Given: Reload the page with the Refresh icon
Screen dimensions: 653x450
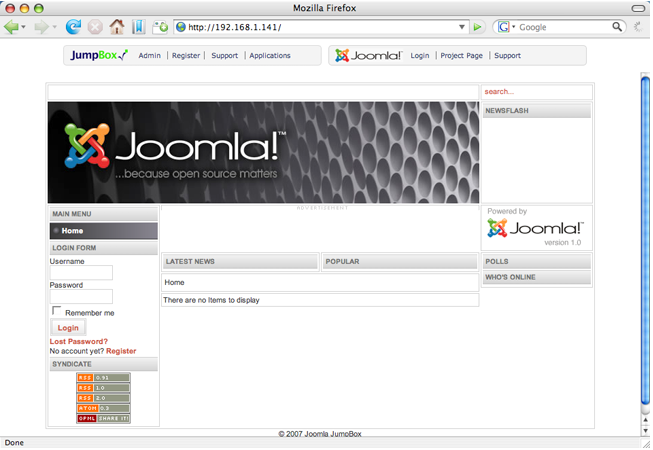Looking at the screenshot, I should coord(73,27).
